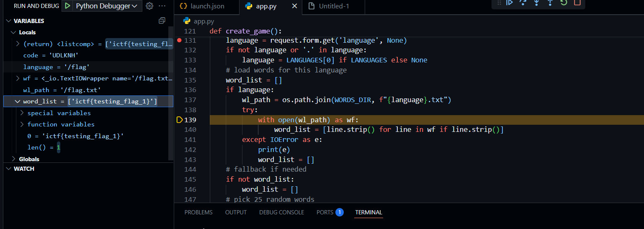
Task: Expand the wf TextIOWrapper variable
Action: [18, 78]
